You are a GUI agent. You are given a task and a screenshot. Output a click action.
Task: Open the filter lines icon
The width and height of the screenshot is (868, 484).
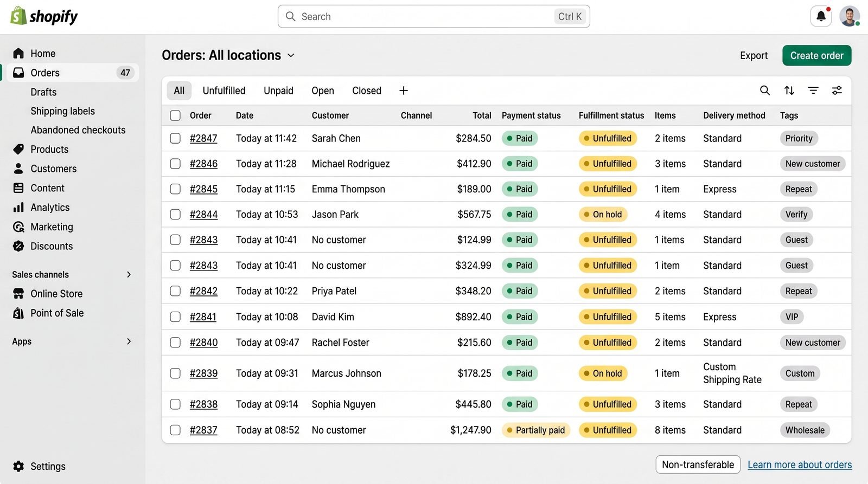pos(813,91)
